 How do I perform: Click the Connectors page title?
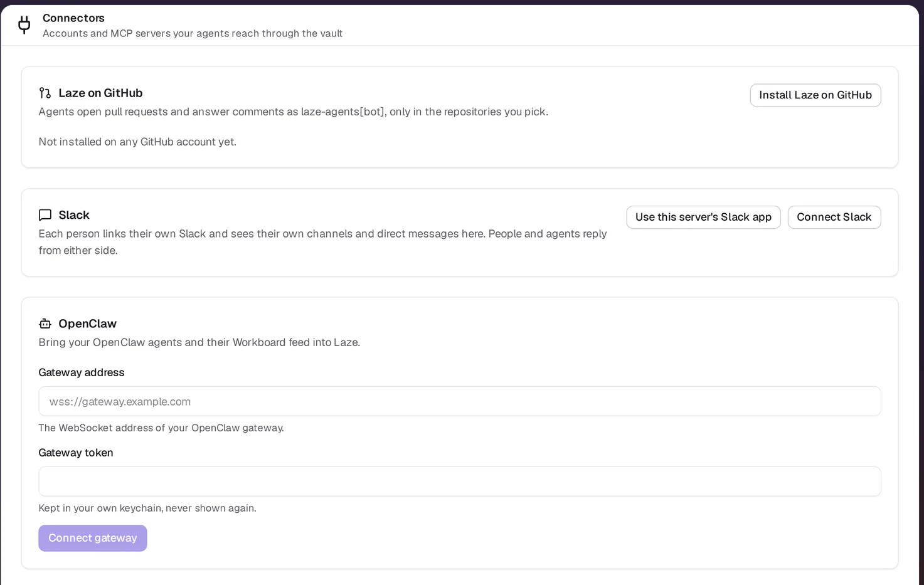tap(73, 18)
